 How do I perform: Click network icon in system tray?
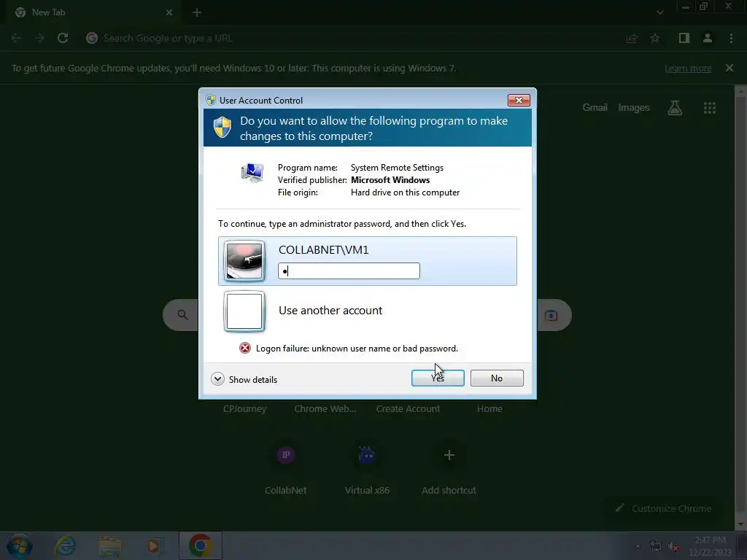(656, 546)
